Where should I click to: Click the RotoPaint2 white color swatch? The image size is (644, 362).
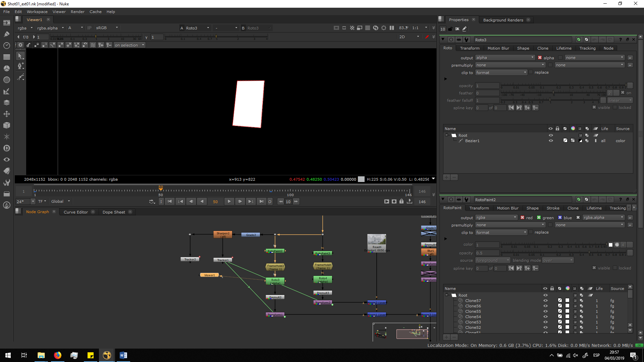(610, 245)
